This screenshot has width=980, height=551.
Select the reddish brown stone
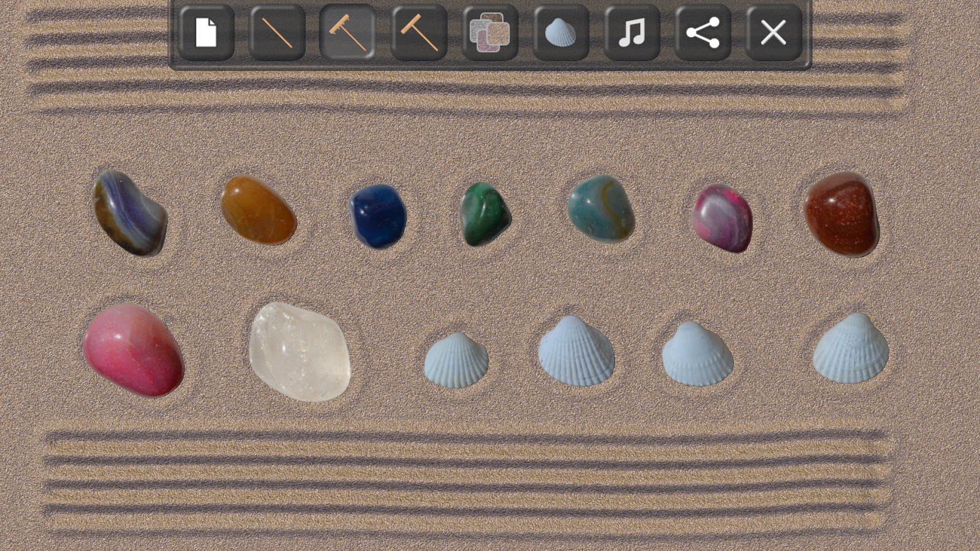(x=842, y=214)
